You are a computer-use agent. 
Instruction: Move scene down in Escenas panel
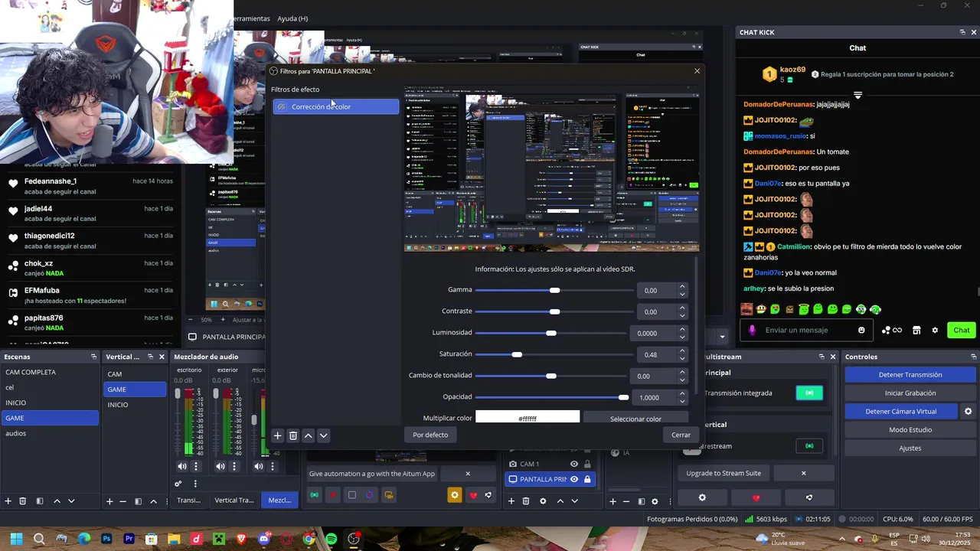pyautogui.click(x=71, y=501)
